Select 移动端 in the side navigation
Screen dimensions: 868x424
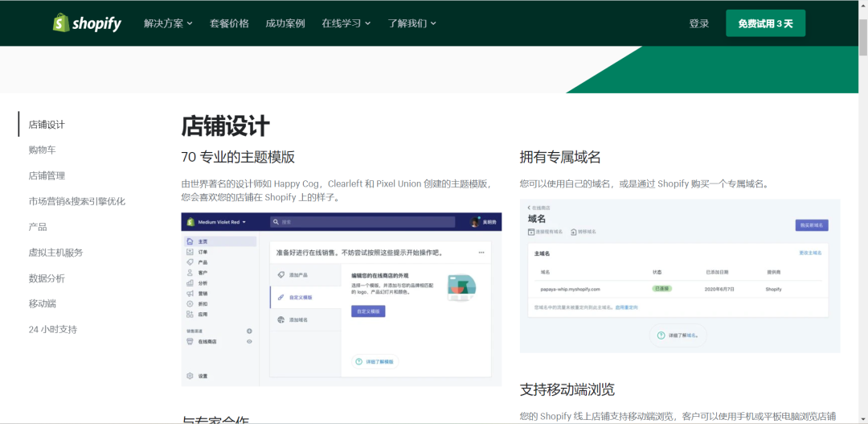pyautogui.click(x=42, y=304)
